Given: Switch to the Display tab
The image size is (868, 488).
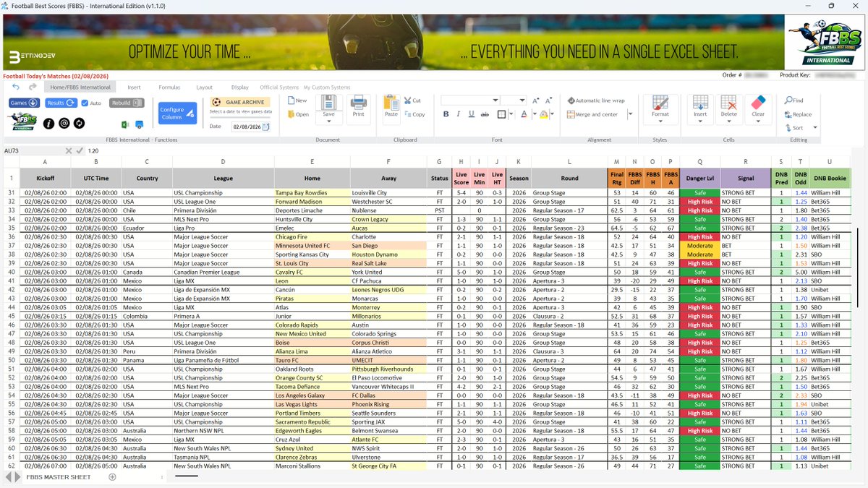Looking at the screenshot, I should pyautogui.click(x=240, y=87).
